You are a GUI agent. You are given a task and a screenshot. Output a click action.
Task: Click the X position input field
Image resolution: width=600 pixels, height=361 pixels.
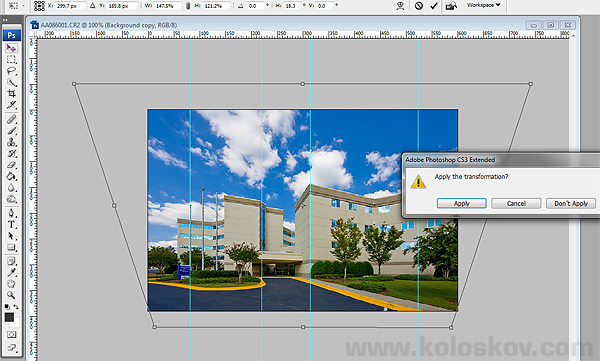(x=70, y=6)
